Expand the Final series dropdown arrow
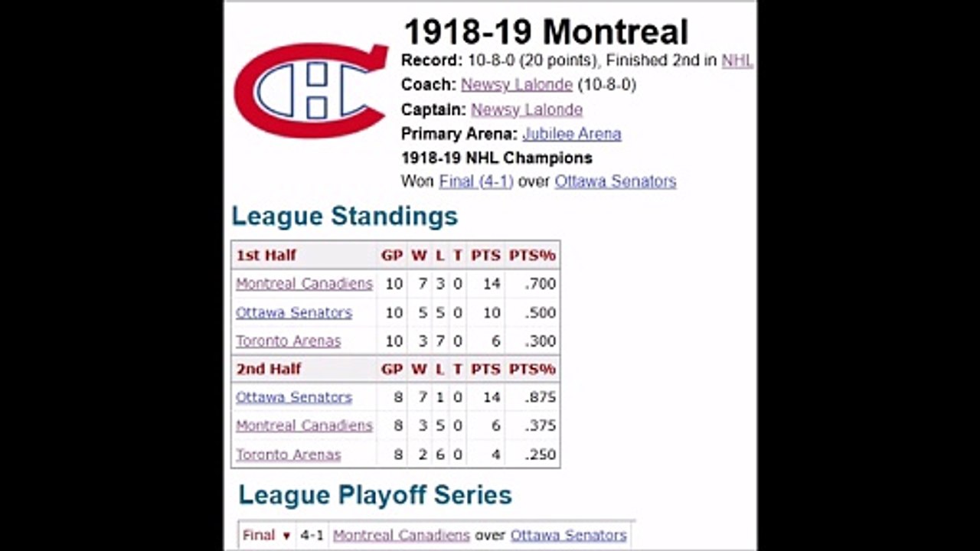This screenshot has width=980, height=551. click(286, 536)
